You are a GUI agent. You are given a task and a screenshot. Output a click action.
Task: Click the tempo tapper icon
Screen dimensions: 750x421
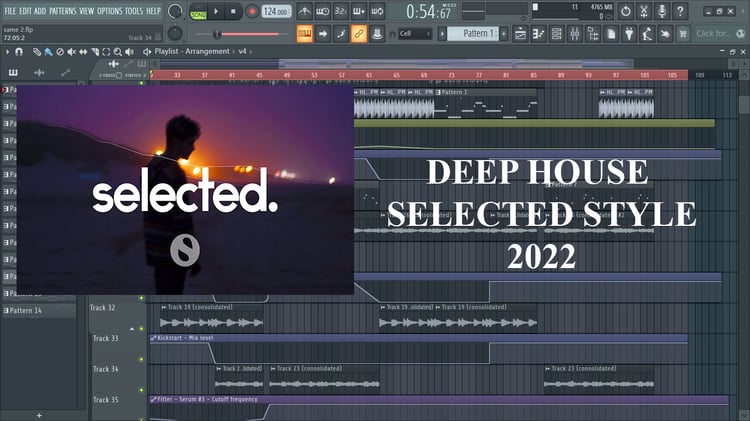click(647, 34)
